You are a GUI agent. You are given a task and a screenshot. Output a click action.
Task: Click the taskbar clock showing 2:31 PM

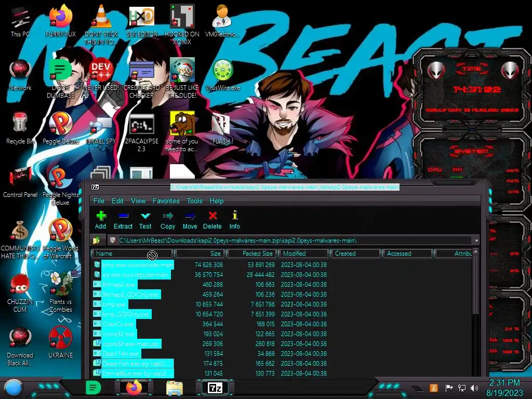[x=504, y=388]
